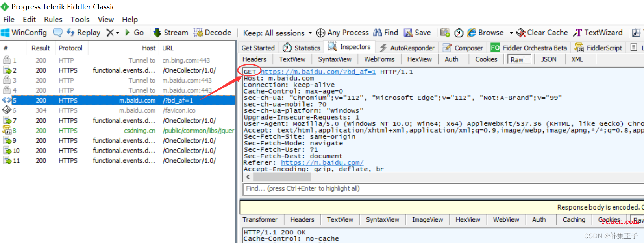Open the Fiddler Orchestra Beta tab
This screenshot has height=243, width=644.
coord(529,48)
